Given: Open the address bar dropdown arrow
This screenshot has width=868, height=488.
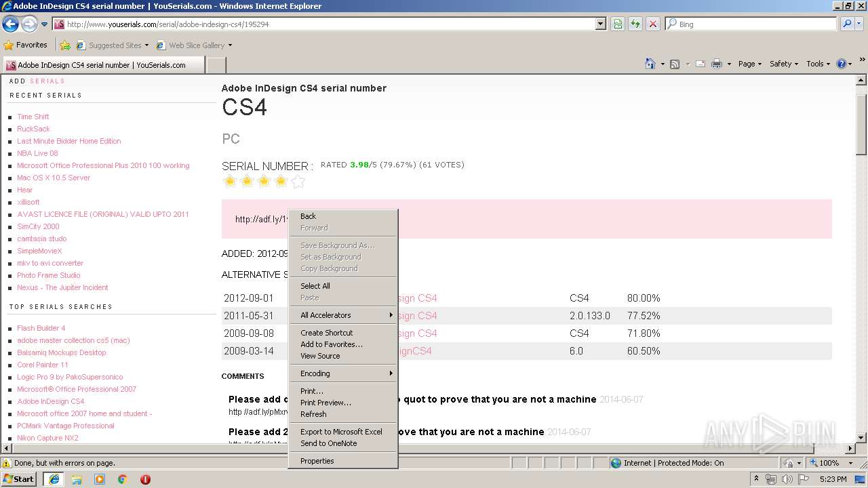Looking at the screenshot, I should 600,24.
